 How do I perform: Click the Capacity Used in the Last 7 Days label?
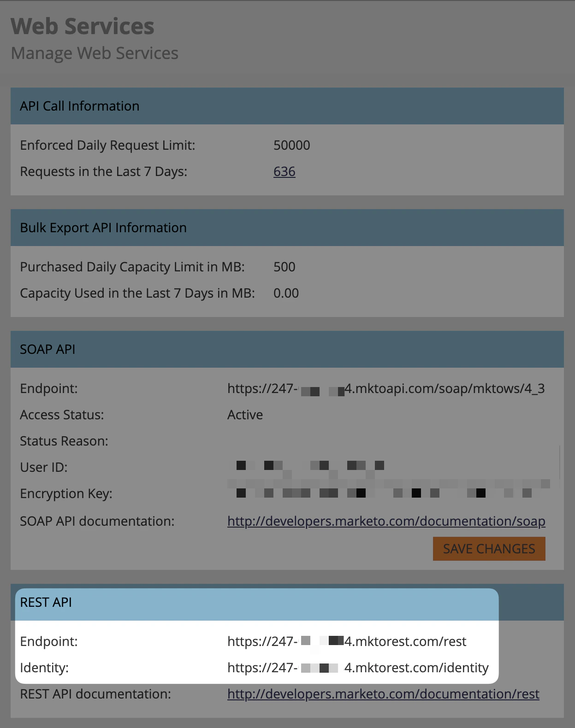coord(137,293)
